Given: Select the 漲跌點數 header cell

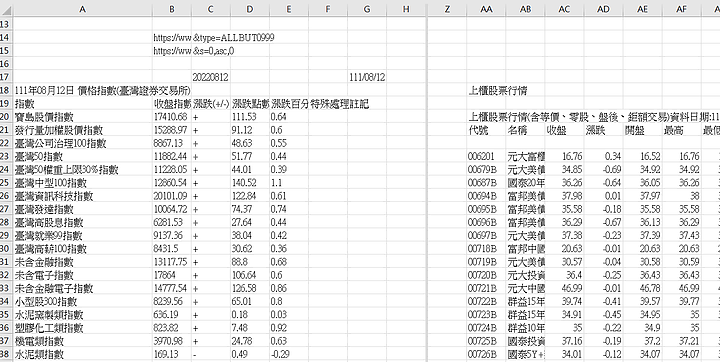Looking at the screenshot, I should tap(250, 103).
